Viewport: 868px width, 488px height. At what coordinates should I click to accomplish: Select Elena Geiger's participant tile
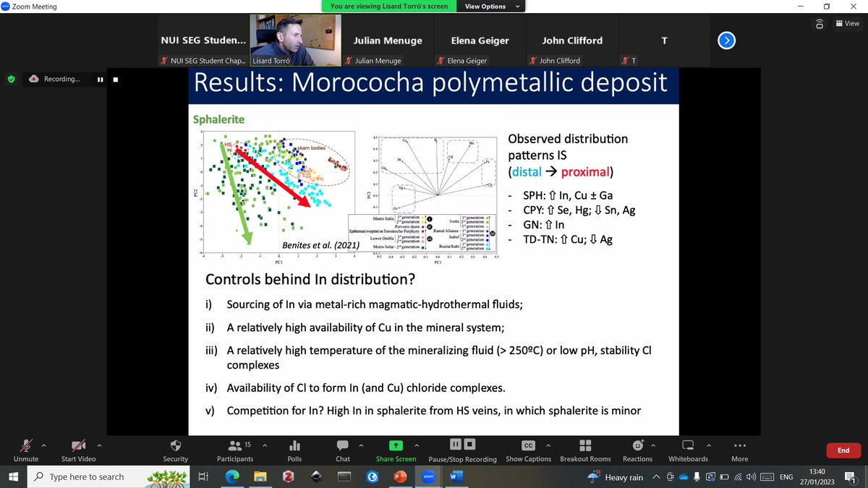click(x=480, y=42)
